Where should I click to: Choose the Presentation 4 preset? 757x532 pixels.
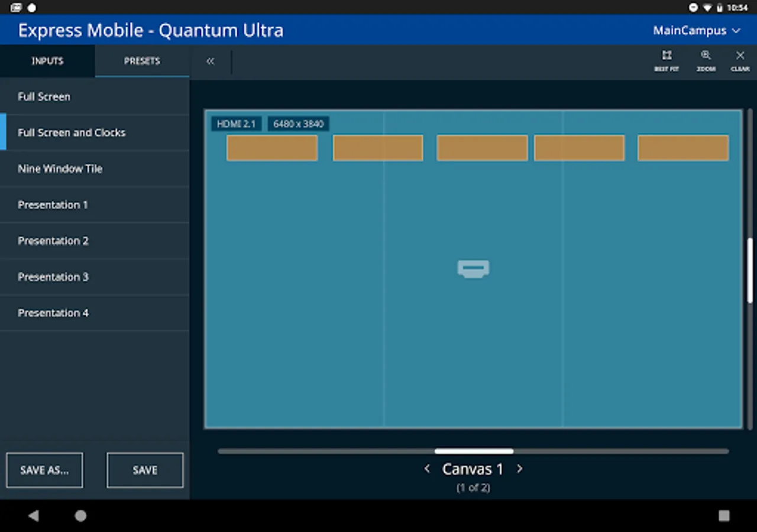point(95,313)
